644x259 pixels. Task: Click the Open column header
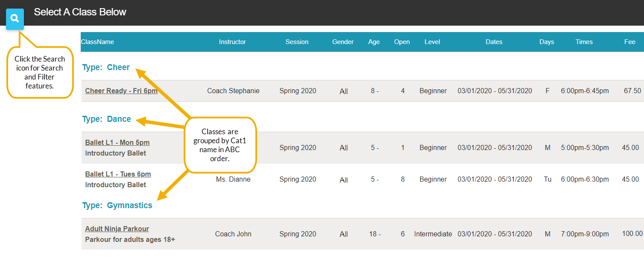402,42
